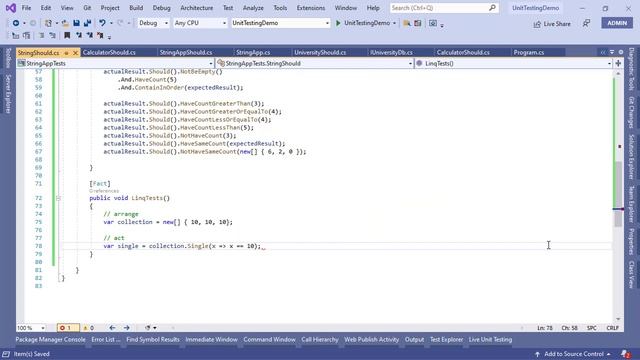Click the Comment Out Lines icon
The width and height of the screenshot is (640, 360).
(41, 36)
